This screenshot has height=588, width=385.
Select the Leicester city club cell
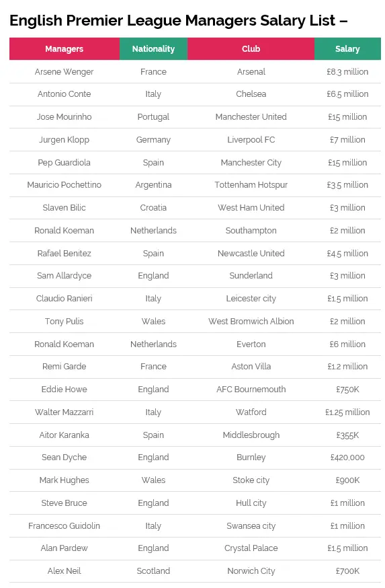coord(251,299)
